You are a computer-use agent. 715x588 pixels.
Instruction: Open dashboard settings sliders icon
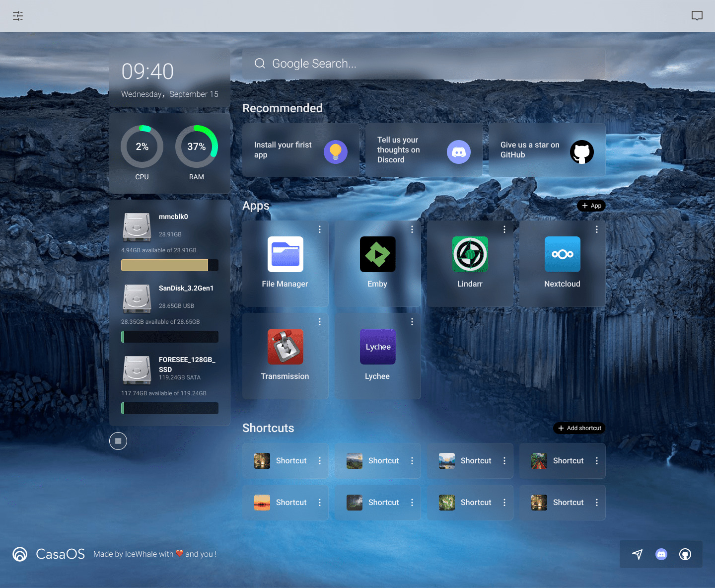tap(18, 16)
